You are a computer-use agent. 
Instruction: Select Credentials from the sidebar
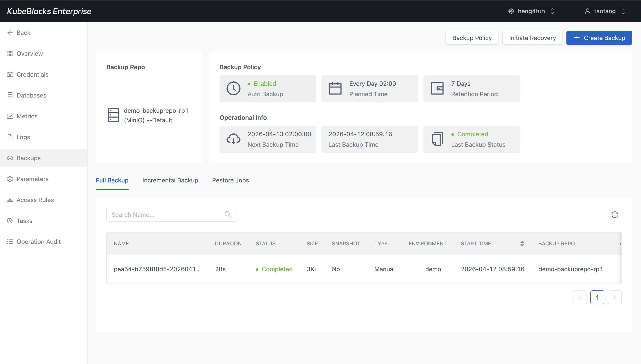[x=32, y=74]
